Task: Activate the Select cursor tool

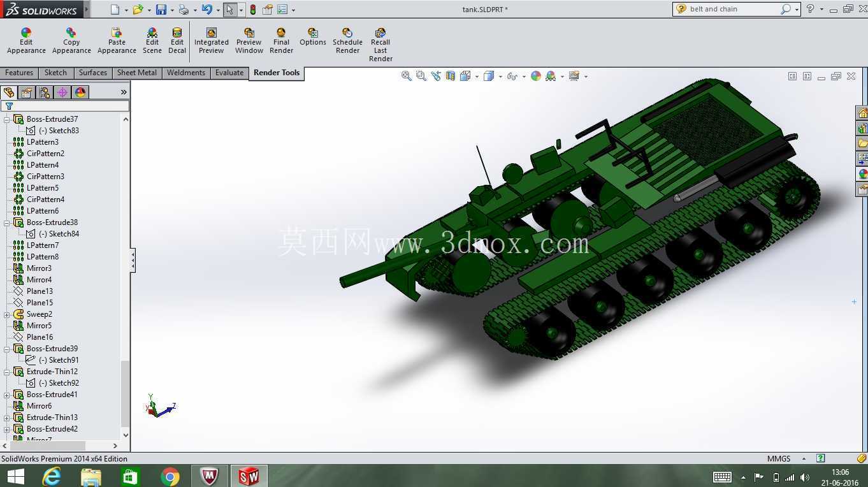Action: [230, 10]
